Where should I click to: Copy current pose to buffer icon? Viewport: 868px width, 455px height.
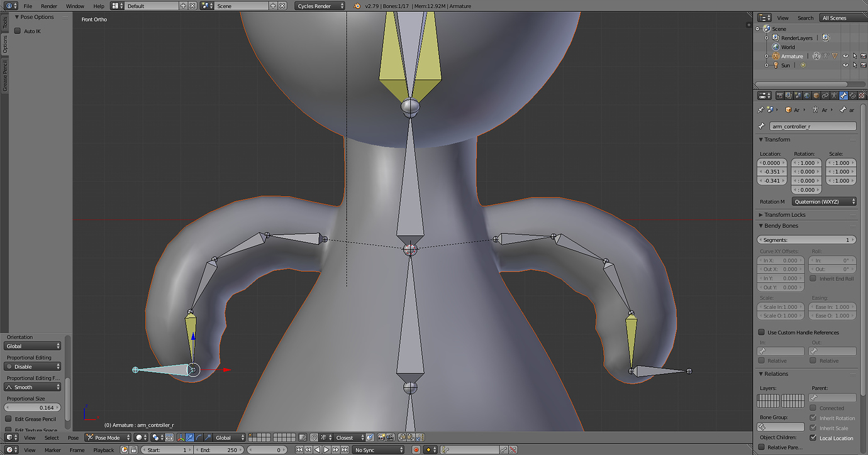[401, 437]
